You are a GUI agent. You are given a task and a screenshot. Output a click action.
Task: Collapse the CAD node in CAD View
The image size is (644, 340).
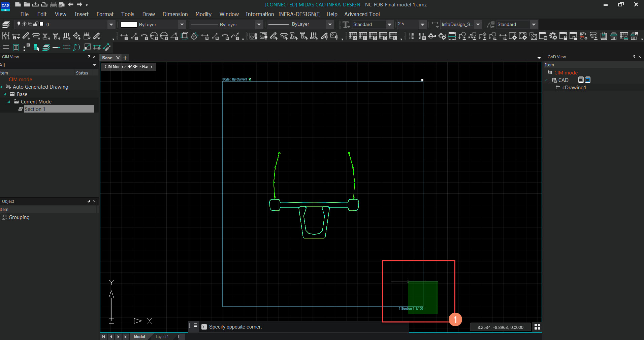click(546, 80)
